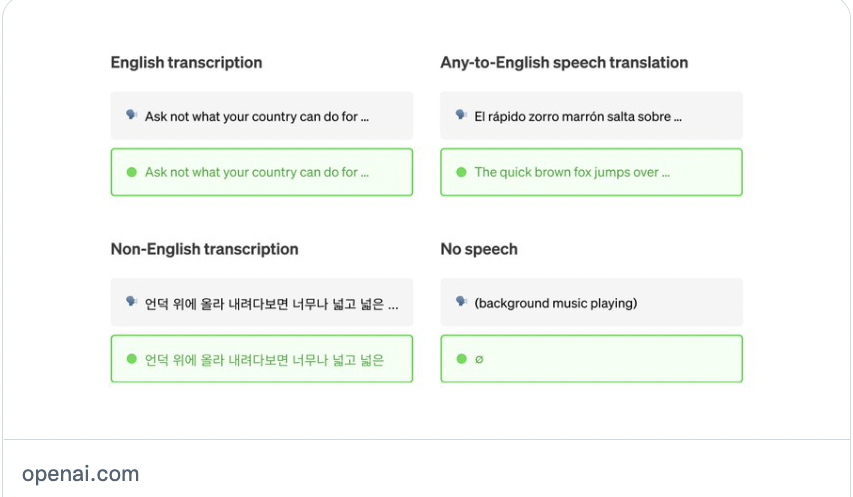The height and width of the screenshot is (497, 853).
Task: Click the empty-set symbol in No speech output
Action: [479, 359]
